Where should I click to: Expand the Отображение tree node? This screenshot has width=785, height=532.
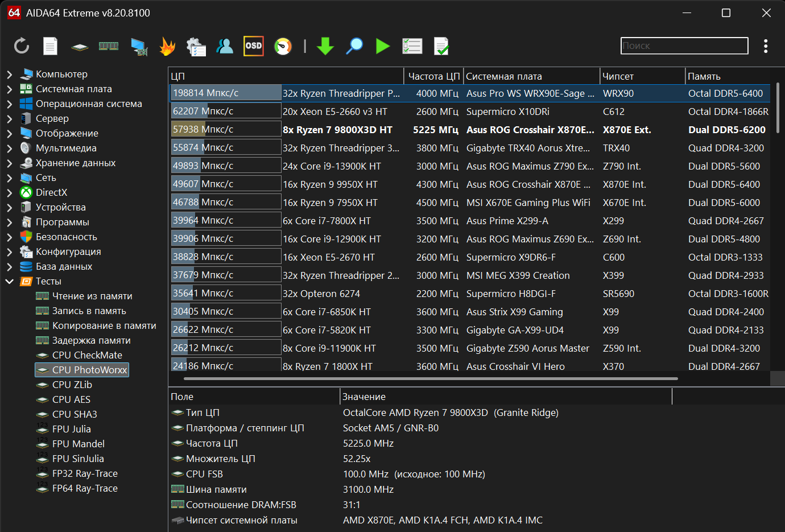click(9, 133)
